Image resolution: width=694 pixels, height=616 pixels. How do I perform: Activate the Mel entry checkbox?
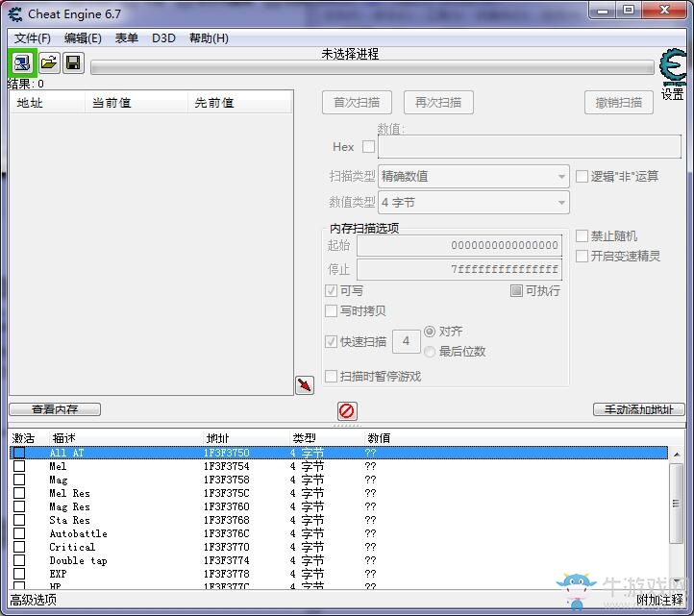[x=19, y=466]
